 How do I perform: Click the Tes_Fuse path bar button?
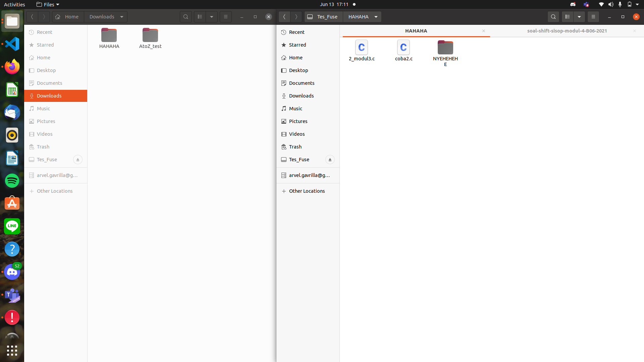[x=323, y=17]
